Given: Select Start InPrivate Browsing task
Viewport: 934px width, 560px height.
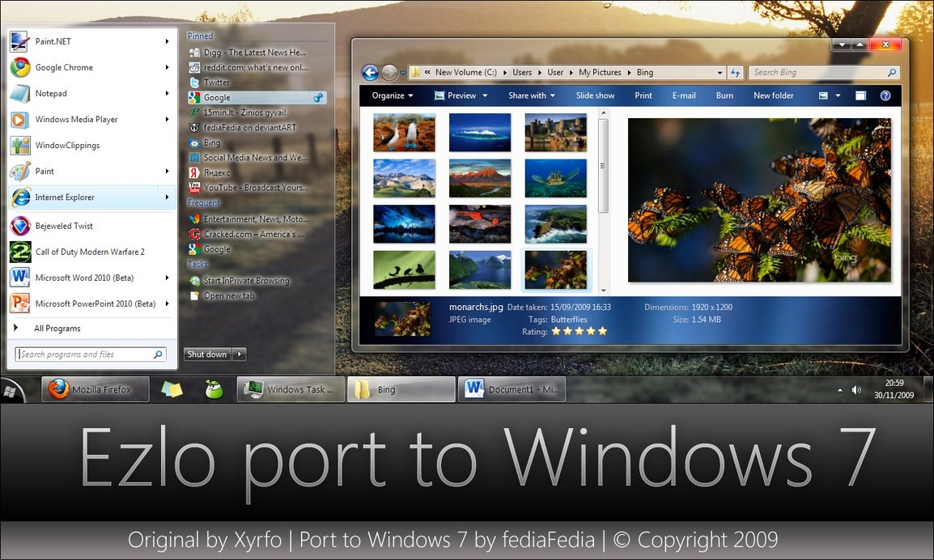Looking at the screenshot, I should click(246, 281).
